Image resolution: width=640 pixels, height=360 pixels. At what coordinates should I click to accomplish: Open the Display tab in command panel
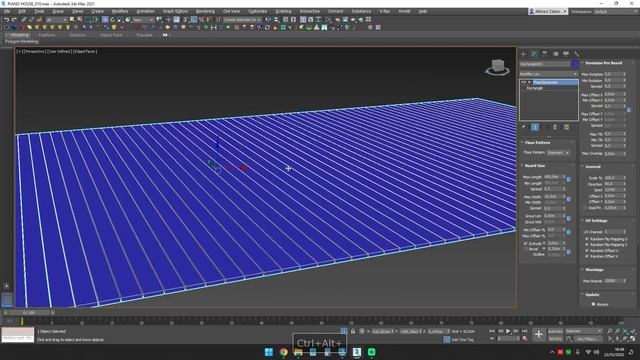pos(566,53)
